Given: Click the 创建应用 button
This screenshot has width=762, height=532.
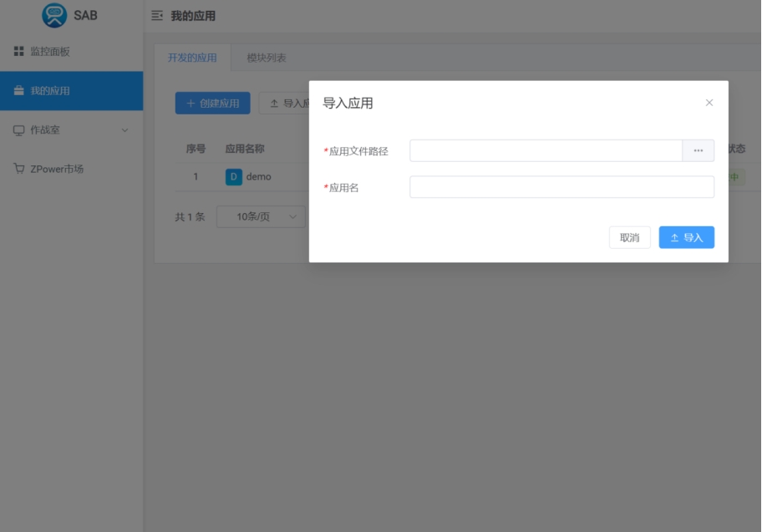Looking at the screenshot, I should pos(212,103).
